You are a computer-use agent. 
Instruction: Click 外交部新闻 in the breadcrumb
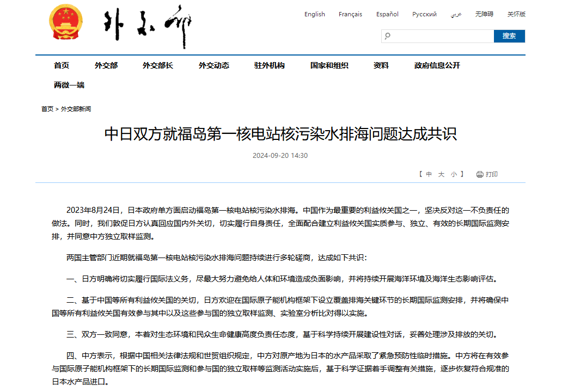[x=76, y=109]
